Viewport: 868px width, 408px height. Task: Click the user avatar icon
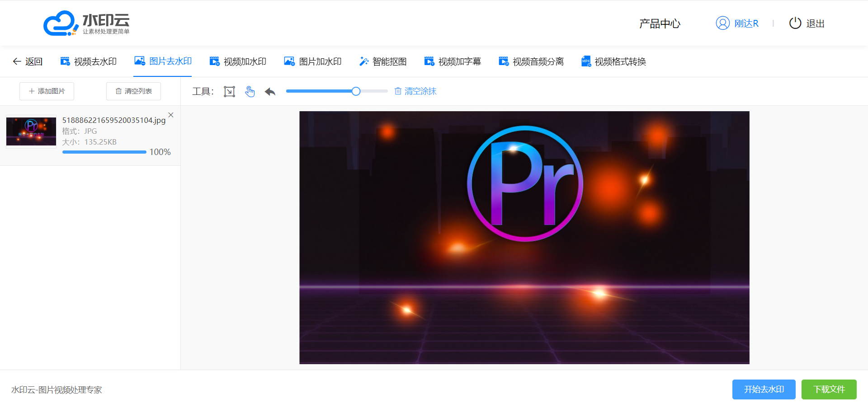(x=722, y=23)
